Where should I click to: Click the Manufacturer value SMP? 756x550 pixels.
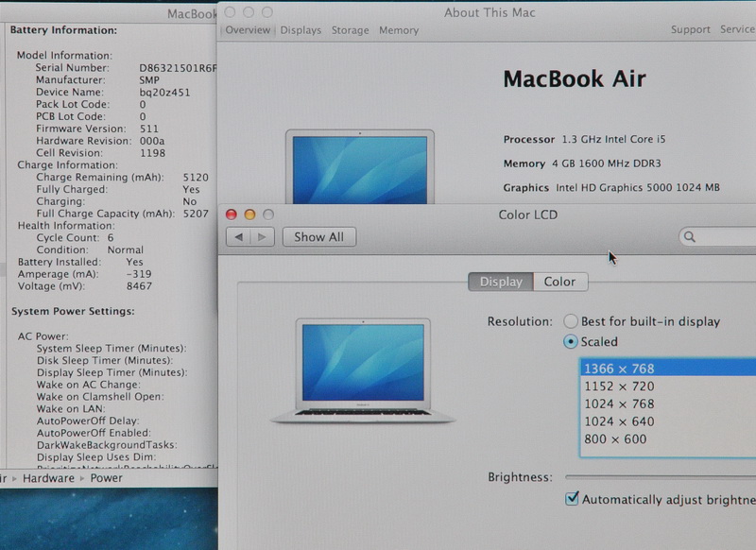149,80
